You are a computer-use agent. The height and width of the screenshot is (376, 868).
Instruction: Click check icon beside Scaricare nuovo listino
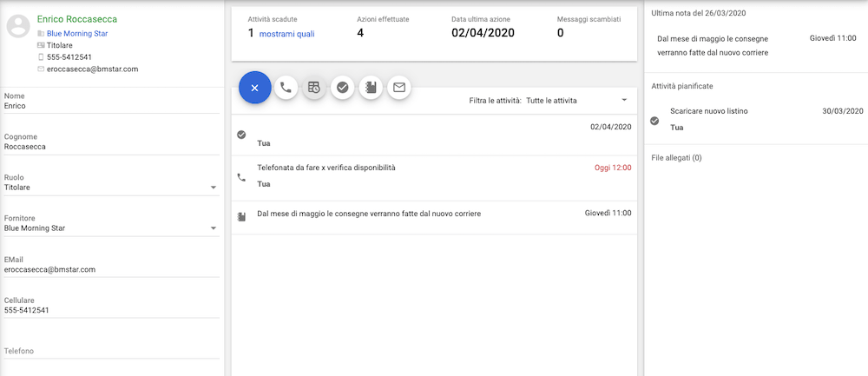[x=654, y=121]
